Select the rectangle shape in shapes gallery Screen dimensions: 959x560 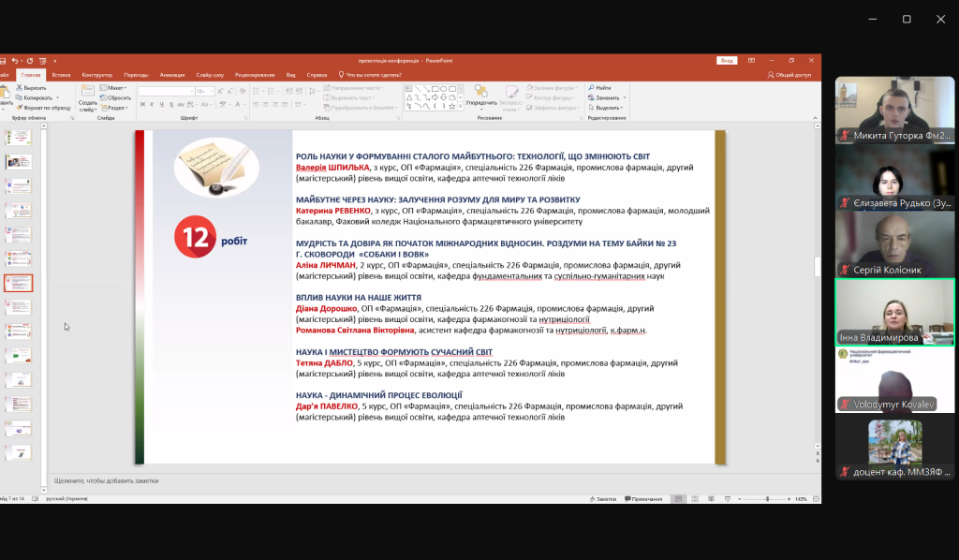[435, 89]
